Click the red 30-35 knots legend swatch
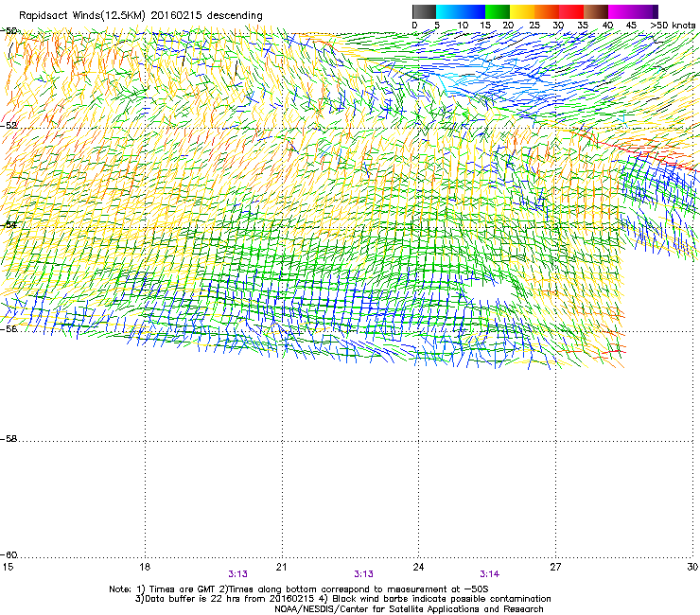The height and width of the screenshot is (615, 700). click(x=571, y=11)
